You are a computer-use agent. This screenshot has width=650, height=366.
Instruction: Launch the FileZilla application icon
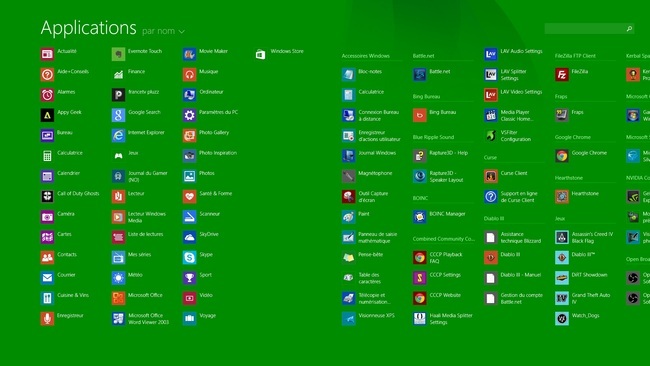pyautogui.click(x=562, y=75)
